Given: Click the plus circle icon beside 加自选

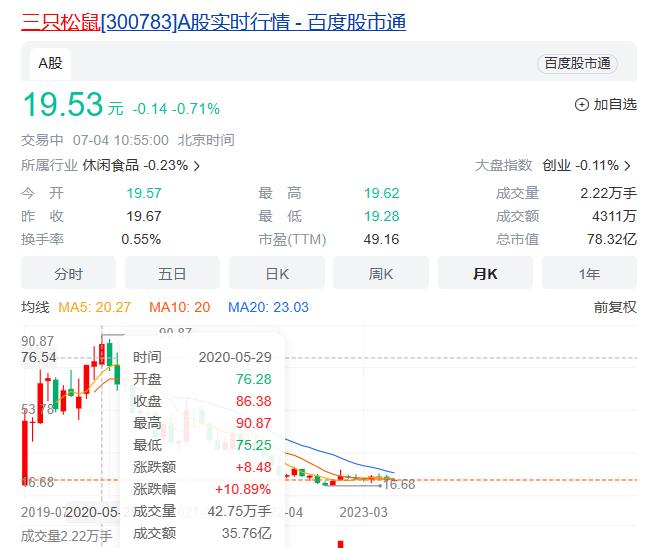Looking at the screenshot, I should (582, 104).
